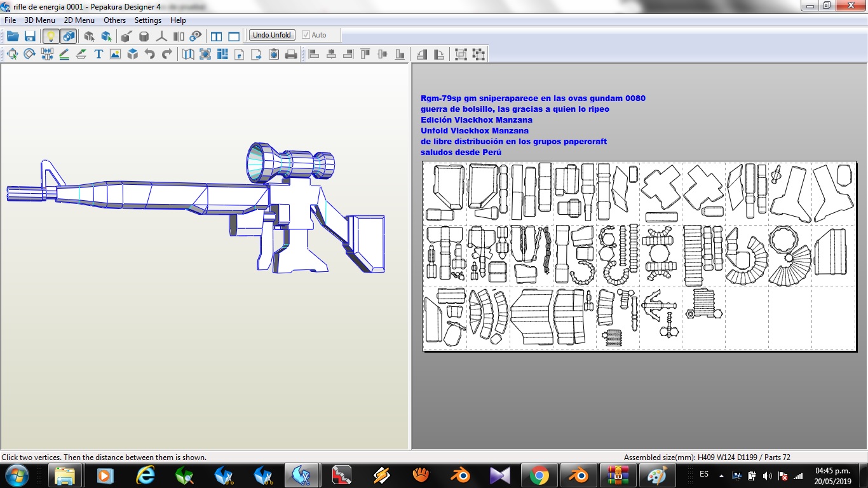Click the page with number sign icon
This screenshot has height=488, width=868.
(x=240, y=54)
